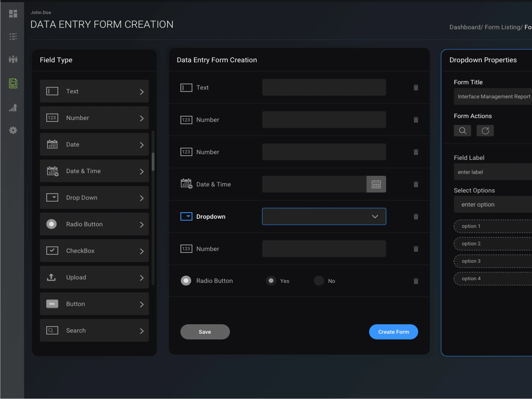This screenshot has height=399, width=532.
Task: Focus the enter option input field
Action: click(493, 204)
